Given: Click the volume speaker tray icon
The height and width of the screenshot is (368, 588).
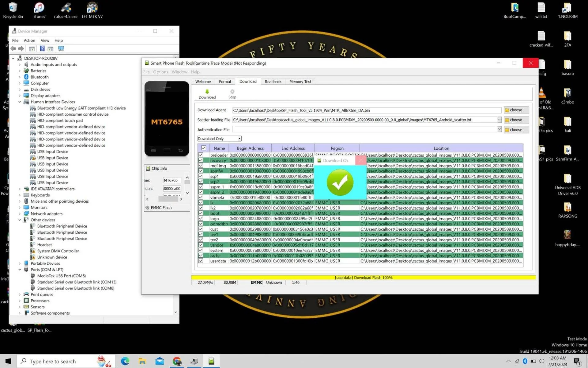Looking at the screenshot, I should [541, 361].
